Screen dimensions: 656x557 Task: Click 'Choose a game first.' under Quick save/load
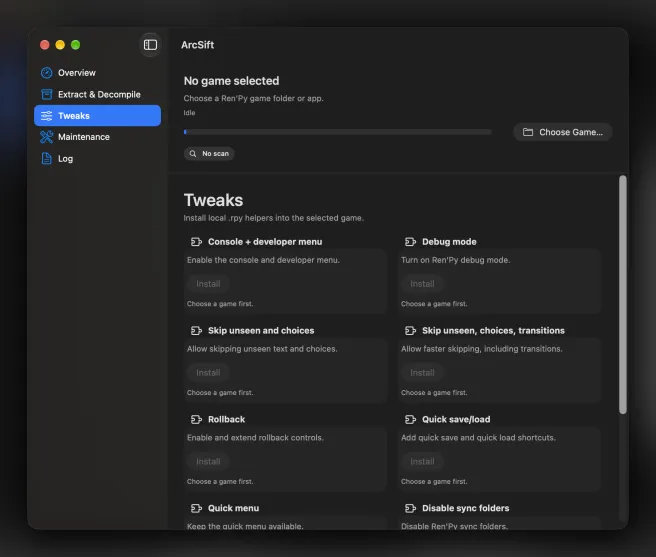point(434,481)
